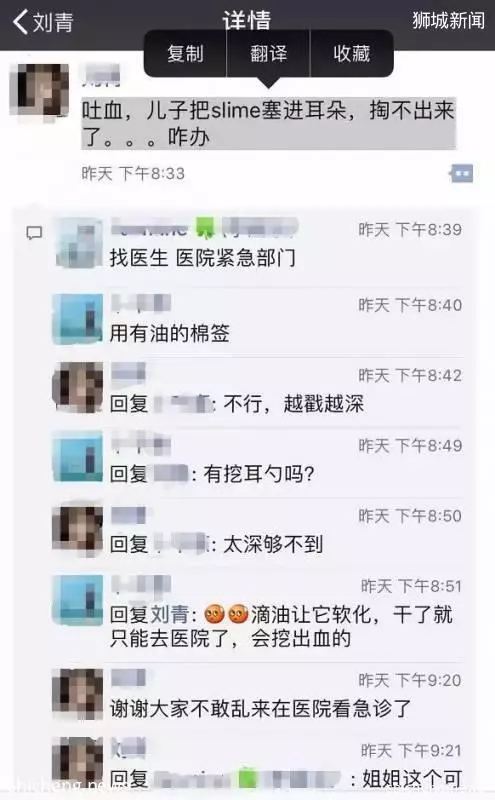Tap the reply 不行，越戳越深
This screenshot has width=495, height=800.
294,404
